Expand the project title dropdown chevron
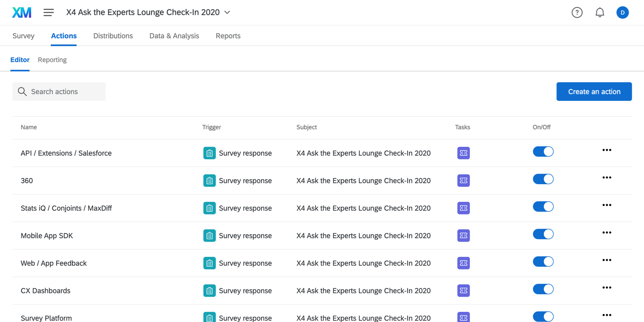Screen dimensions: 644x322 (x=227, y=13)
